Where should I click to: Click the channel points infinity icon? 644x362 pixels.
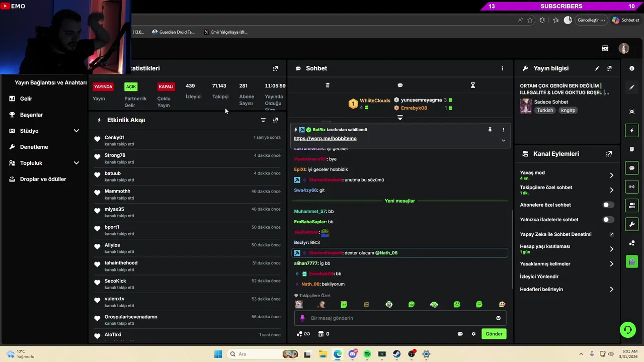[303, 334]
